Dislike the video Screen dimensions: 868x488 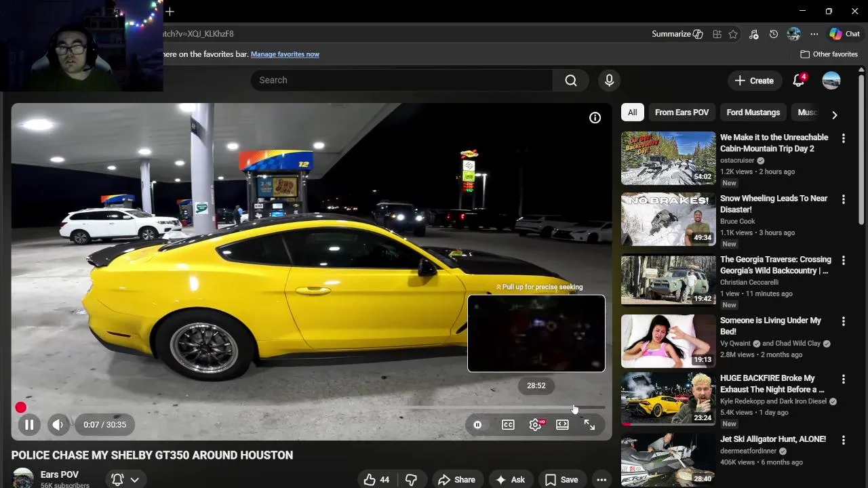pos(411,479)
